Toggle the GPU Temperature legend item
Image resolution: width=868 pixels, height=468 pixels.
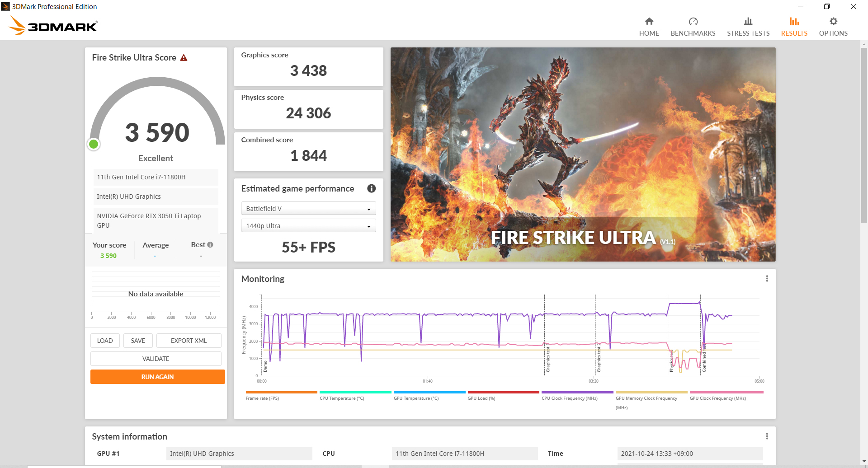tap(429, 395)
